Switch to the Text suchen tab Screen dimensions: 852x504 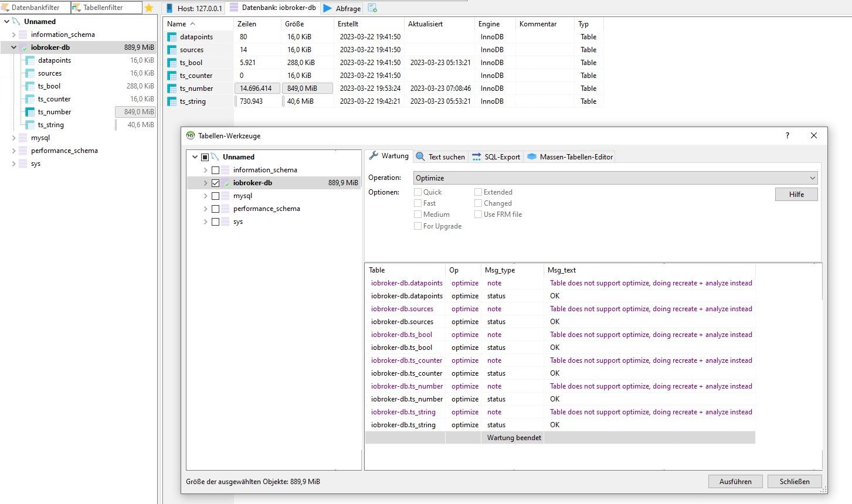pyautogui.click(x=440, y=156)
